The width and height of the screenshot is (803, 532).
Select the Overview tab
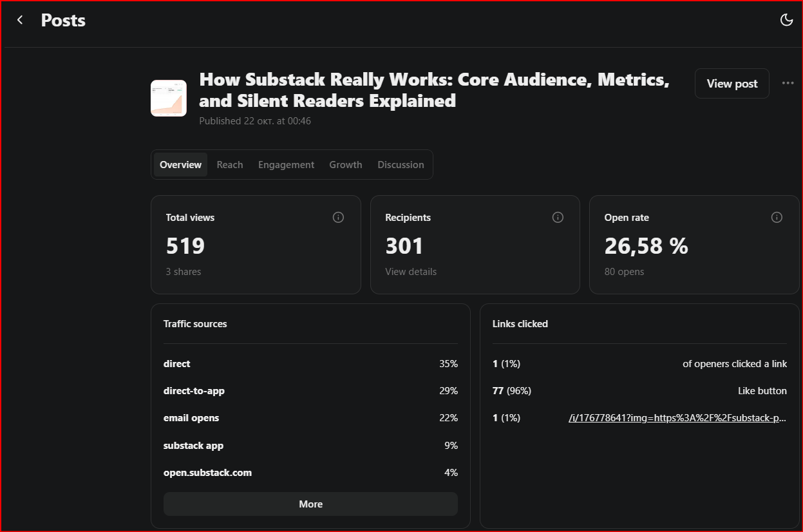(180, 165)
